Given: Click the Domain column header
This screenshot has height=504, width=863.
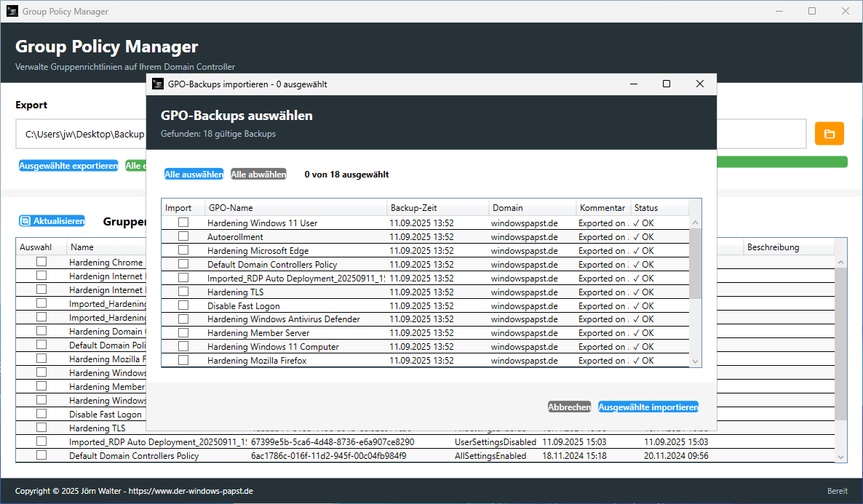Looking at the screenshot, I should tap(532, 208).
